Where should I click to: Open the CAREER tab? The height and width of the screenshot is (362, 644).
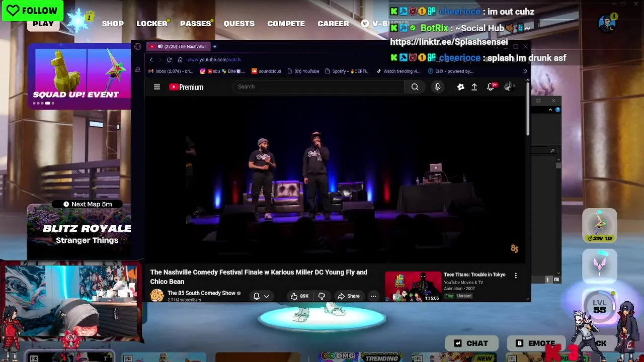(333, 24)
